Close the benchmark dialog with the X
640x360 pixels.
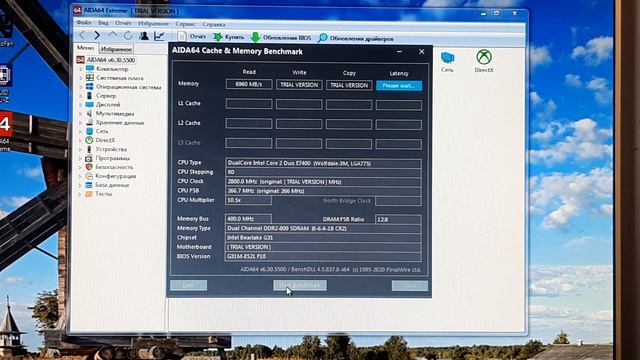[422, 52]
